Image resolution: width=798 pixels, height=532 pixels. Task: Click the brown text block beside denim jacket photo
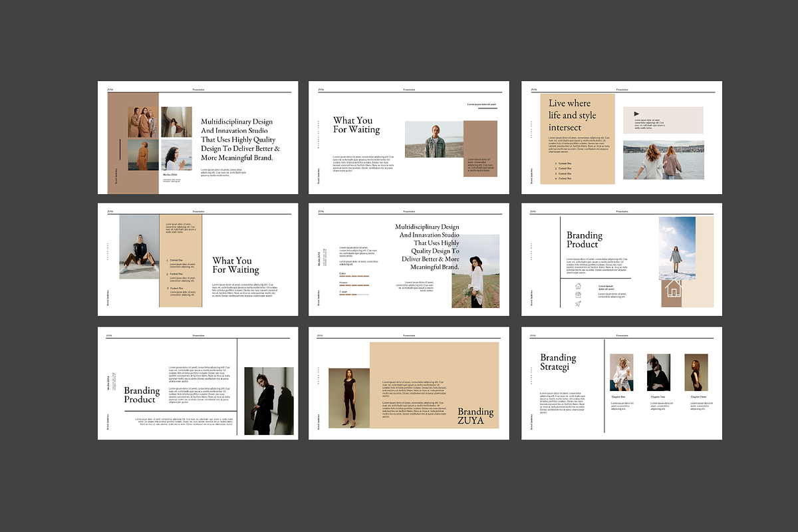click(481, 148)
